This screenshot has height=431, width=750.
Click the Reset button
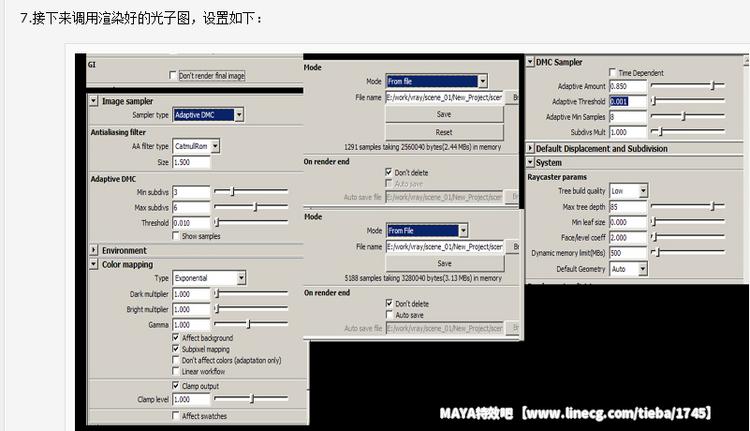pos(444,132)
